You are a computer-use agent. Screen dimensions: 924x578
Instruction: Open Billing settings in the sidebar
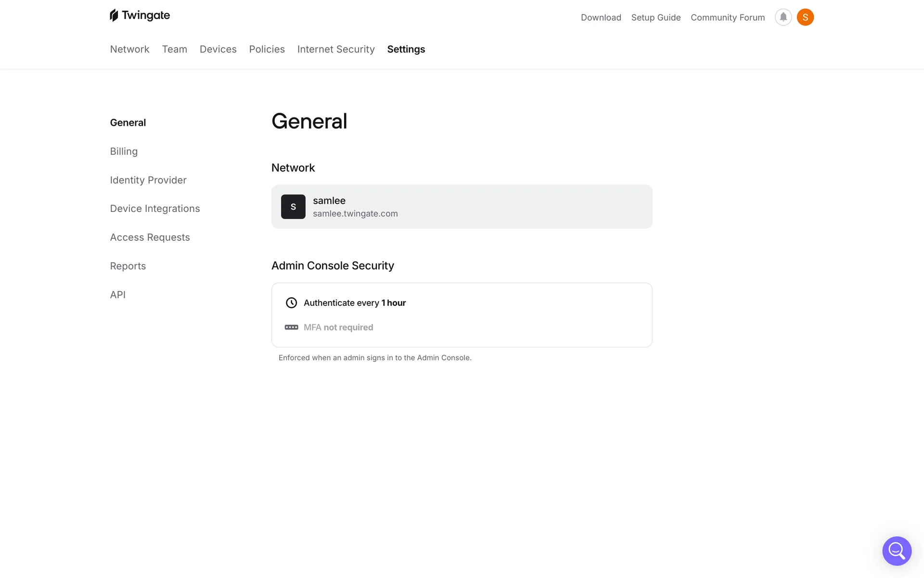(124, 151)
